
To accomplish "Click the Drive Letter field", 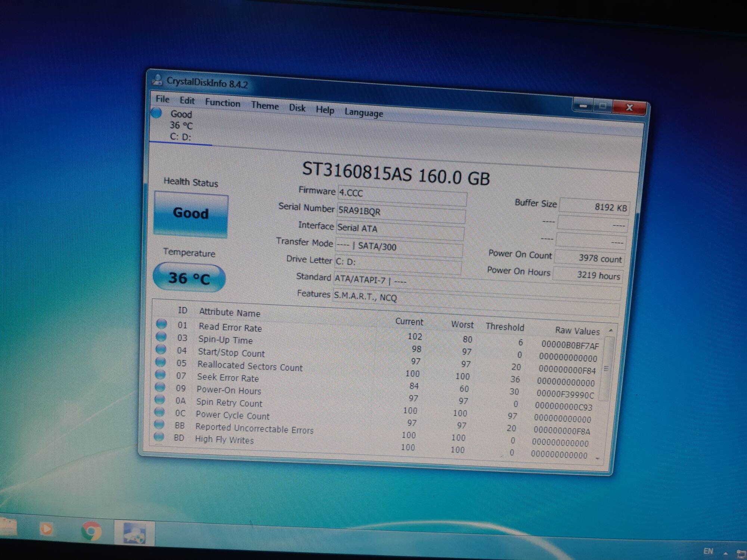I will pyautogui.click(x=398, y=264).
